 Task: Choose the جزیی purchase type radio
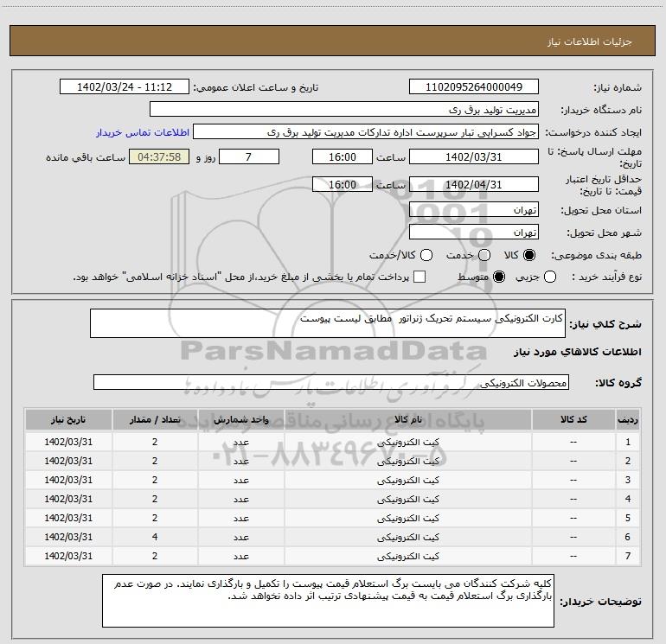[x=550, y=277]
